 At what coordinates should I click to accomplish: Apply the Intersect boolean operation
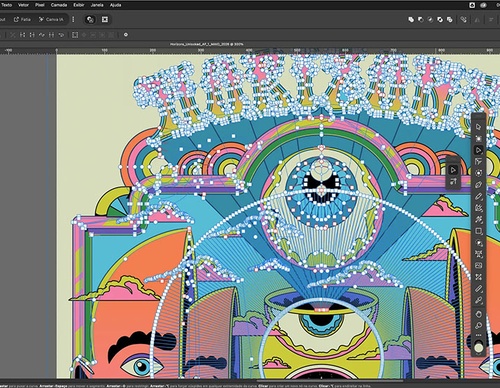[430, 20]
